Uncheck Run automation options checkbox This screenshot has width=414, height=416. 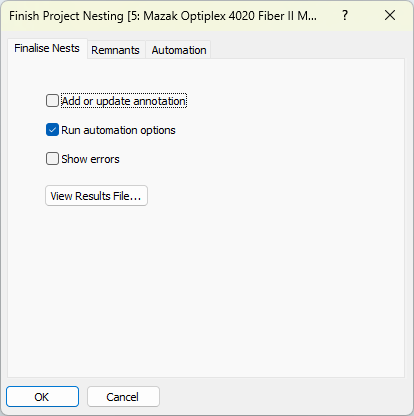[52, 130]
